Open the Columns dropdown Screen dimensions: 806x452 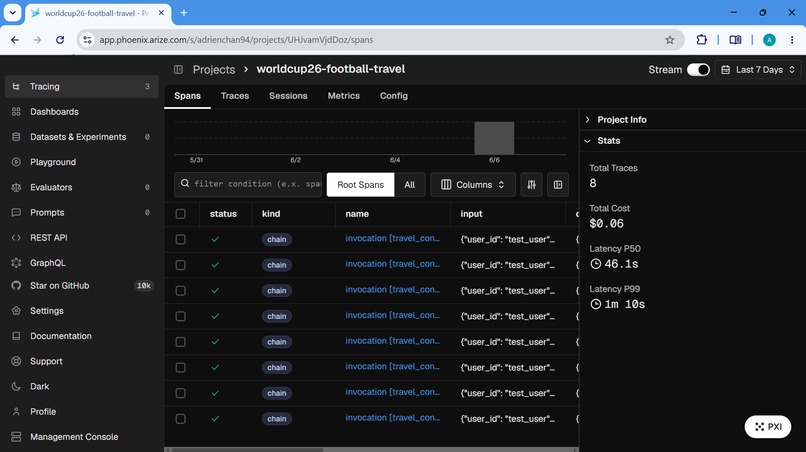pyautogui.click(x=473, y=185)
